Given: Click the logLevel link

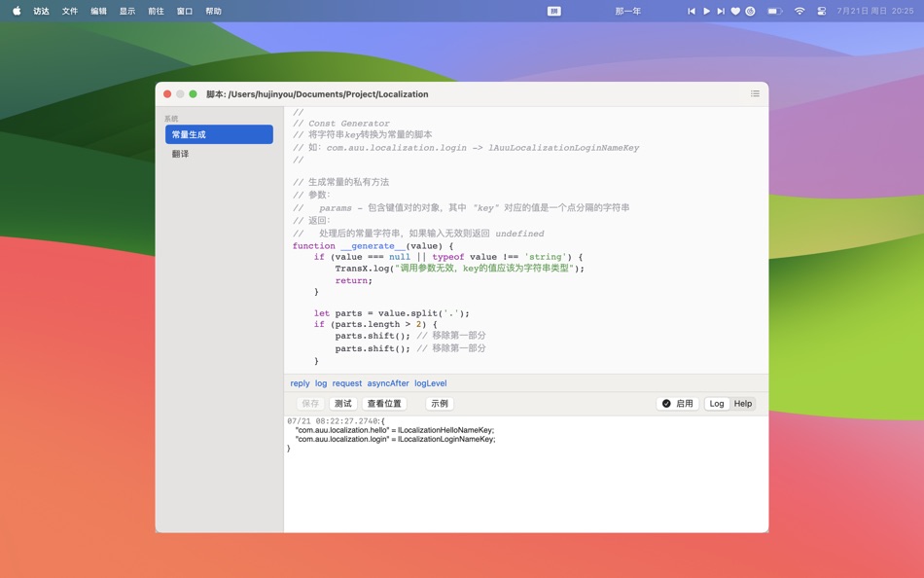Looking at the screenshot, I should pyautogui.click(x=432, y=382).
